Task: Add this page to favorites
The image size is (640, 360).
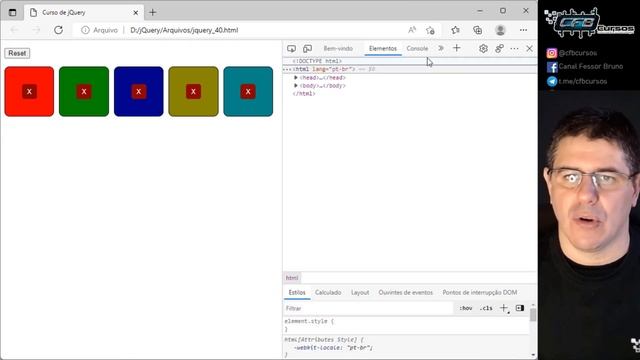Action: [x=430, y=30]
